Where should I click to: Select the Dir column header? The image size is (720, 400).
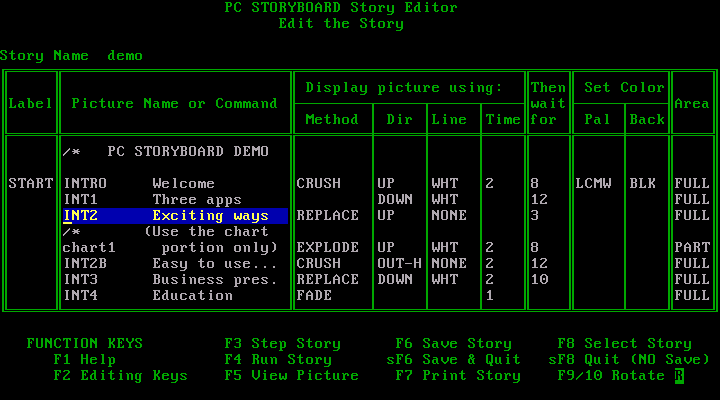(x=399, y=120)
